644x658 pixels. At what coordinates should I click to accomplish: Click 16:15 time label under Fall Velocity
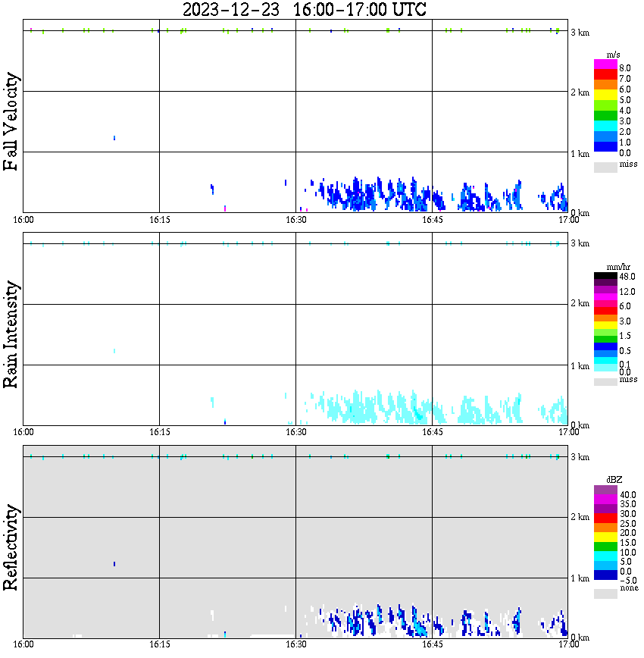159,220
